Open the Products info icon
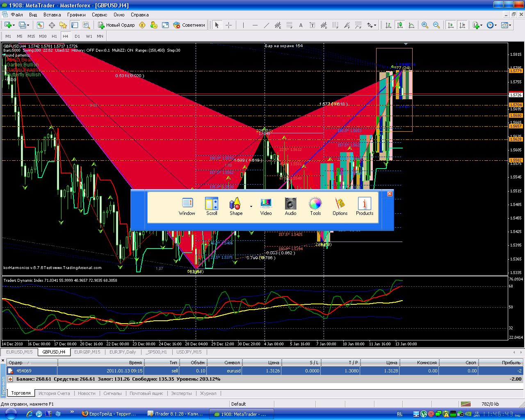This screenshot has height=420, width=525. pos(365,206)
